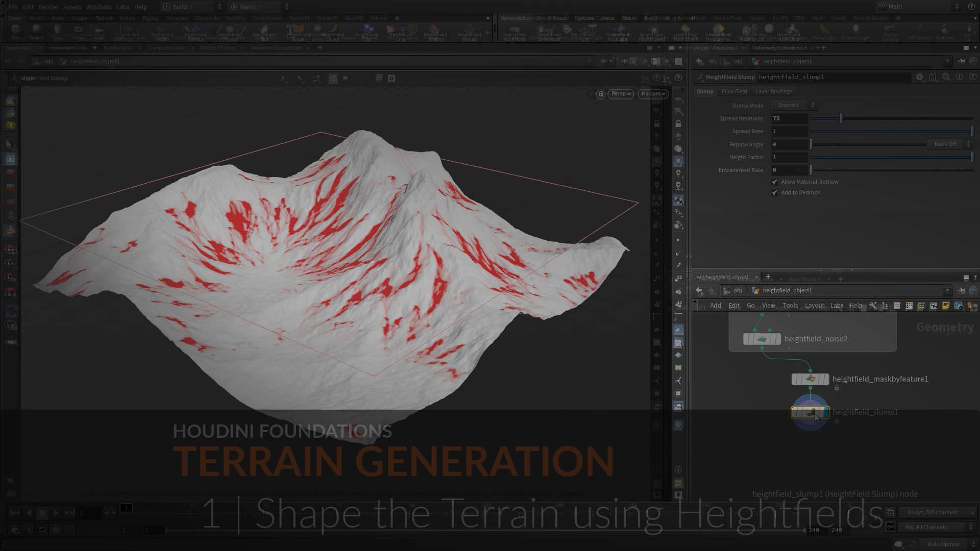Image resolution: width=980 pixels, height=551 pixels.
Task: Select the HeightField Mask Noise shelf tool
Action: (514, 32)
